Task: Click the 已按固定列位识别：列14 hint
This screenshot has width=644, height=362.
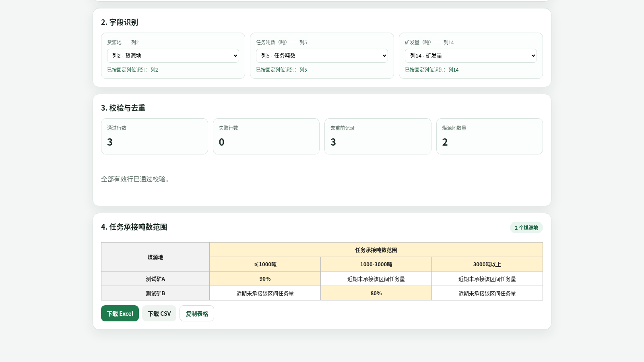Action: pyautogui.click(x=431, y=70)
